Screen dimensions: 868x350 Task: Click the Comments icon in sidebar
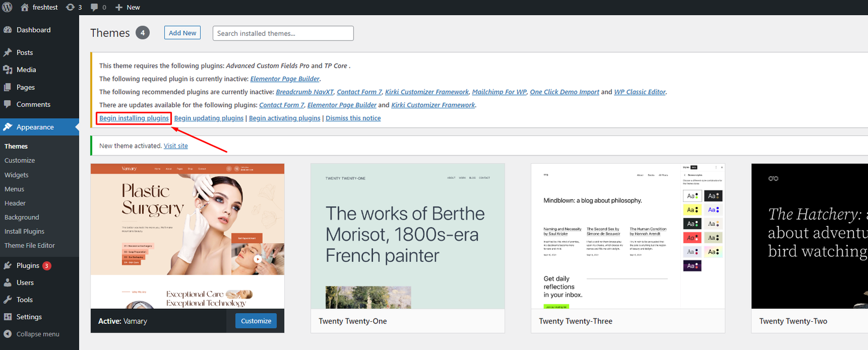tap(8, 104)
